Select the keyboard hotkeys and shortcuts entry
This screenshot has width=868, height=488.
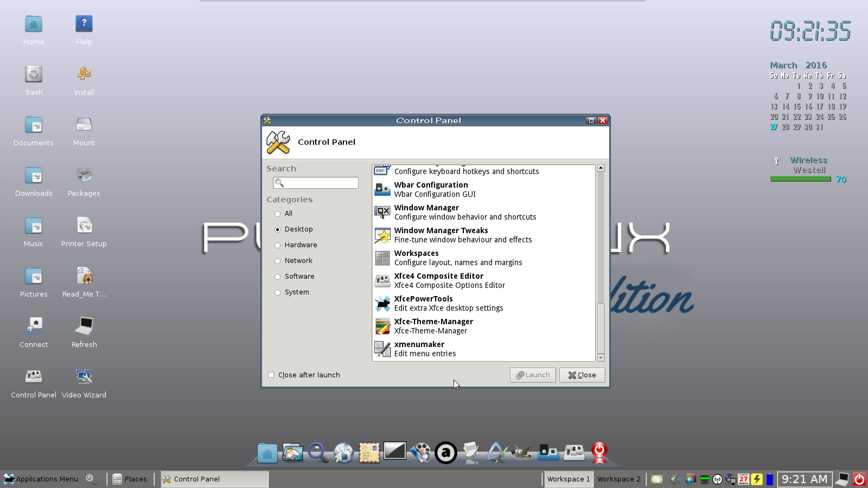pos(484,171)
